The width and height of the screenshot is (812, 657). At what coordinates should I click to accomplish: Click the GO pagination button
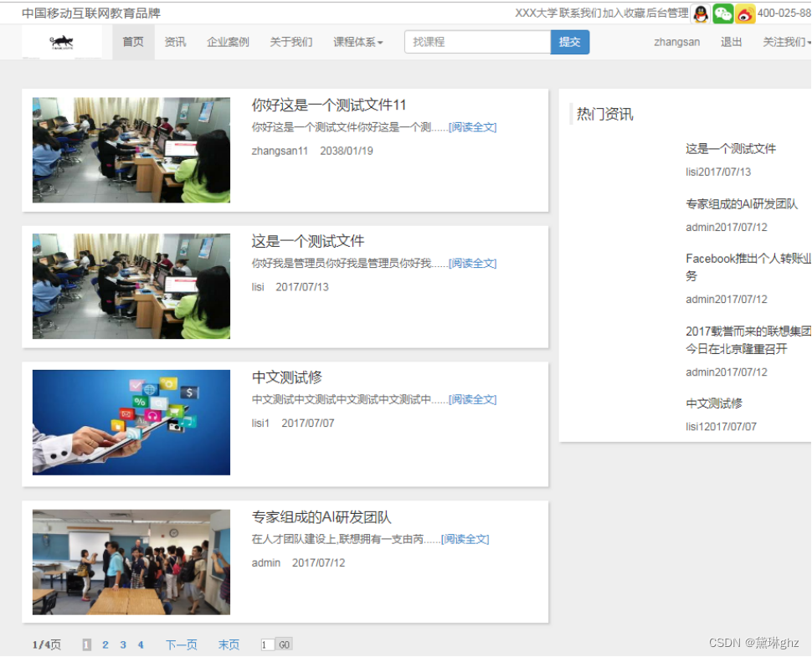[284, 644]
